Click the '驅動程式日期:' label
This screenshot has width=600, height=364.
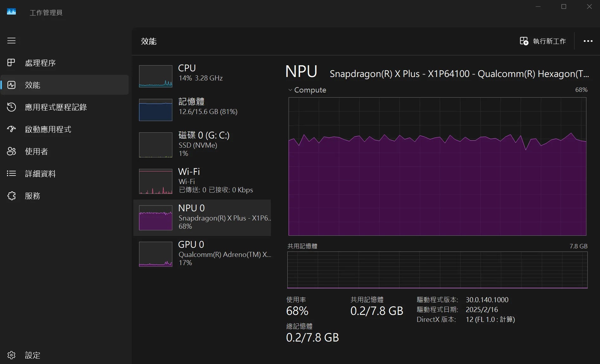point(437,310)
